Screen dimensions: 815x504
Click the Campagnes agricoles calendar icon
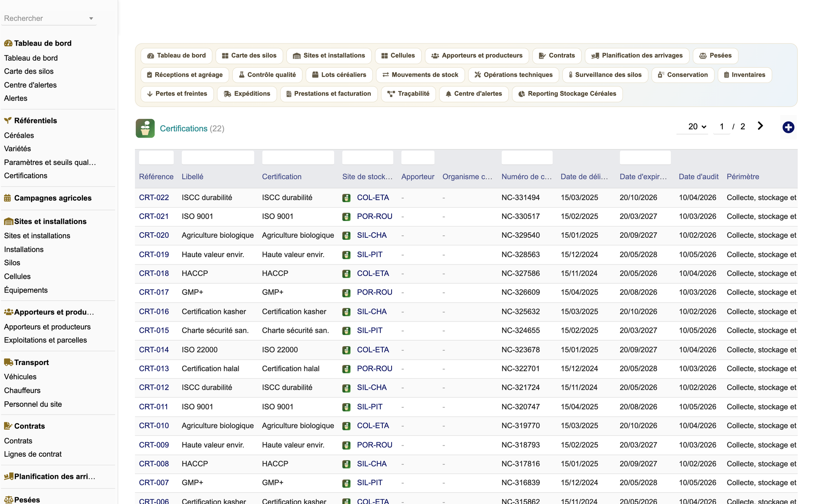point(8,198)
